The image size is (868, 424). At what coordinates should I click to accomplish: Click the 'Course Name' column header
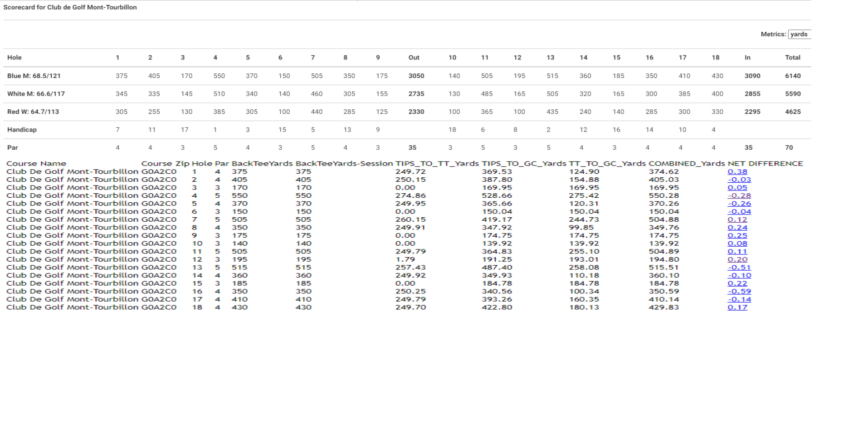36,164
